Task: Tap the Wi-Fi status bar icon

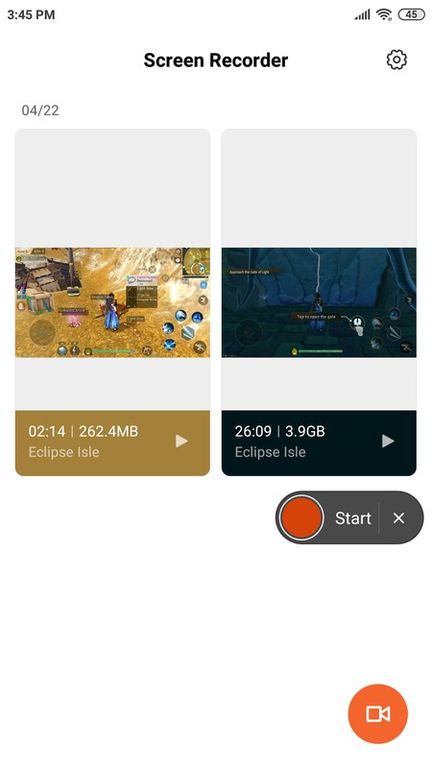Action: pos(384,15)
